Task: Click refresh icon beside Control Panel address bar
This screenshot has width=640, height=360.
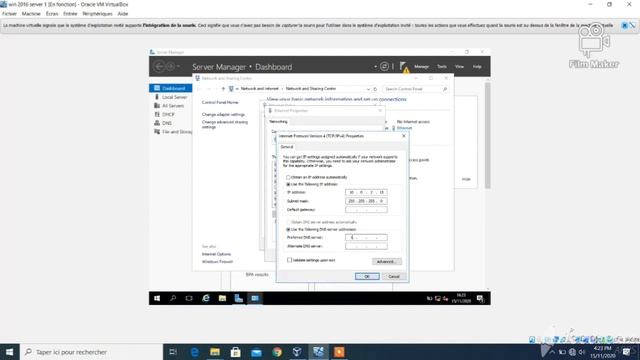Action: (x=375, y=89)
